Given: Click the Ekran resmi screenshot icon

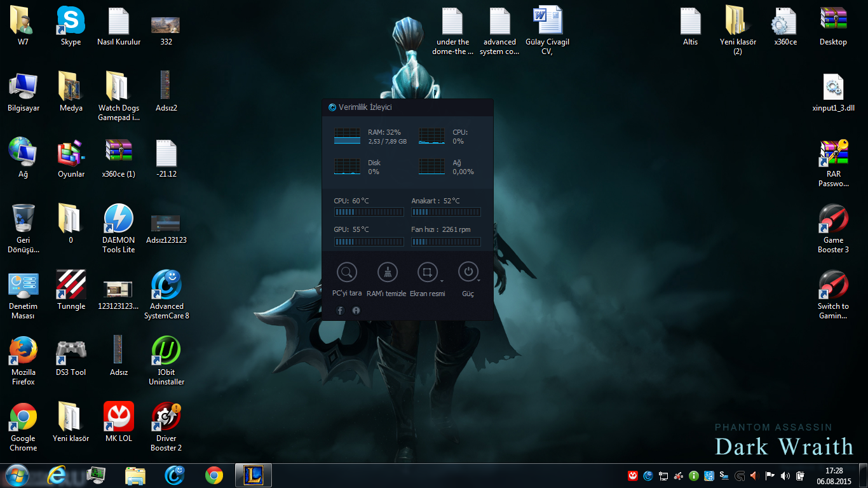Looking at the screenshot, I should 428,273.
